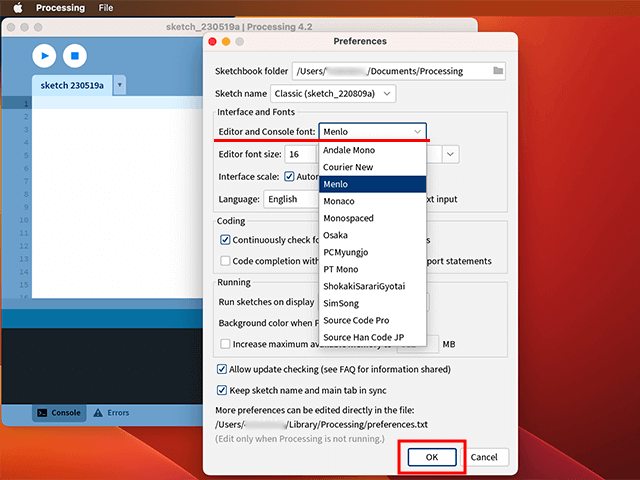Open the Language dropdown showing English
Viewport: 640px width, 480px height.
[x=291, y=199]
